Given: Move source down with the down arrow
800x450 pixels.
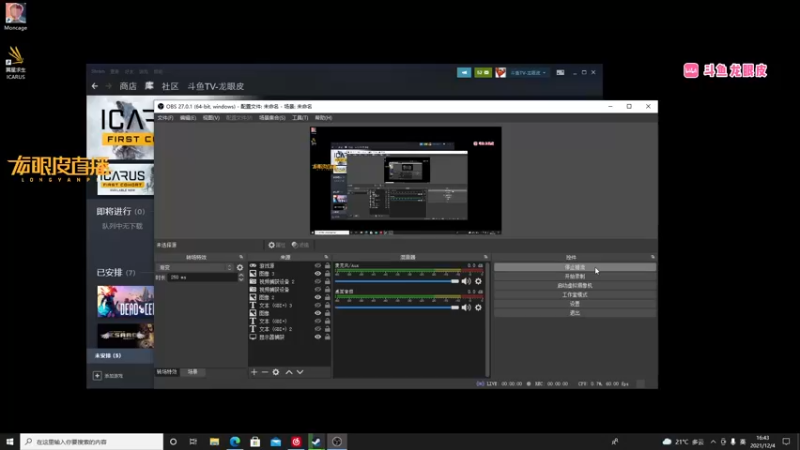Looking at the screenshot, I should 300,372.
